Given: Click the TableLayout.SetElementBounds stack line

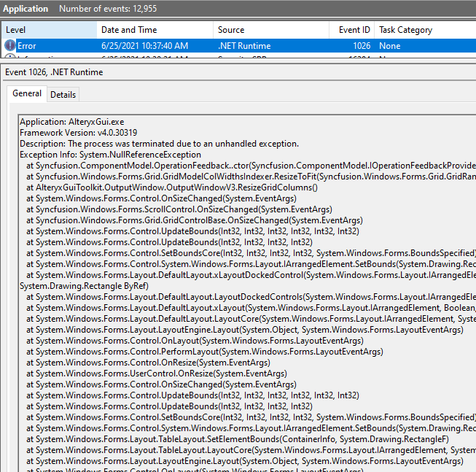Looking at the screenshot, I should click(238, 439).
